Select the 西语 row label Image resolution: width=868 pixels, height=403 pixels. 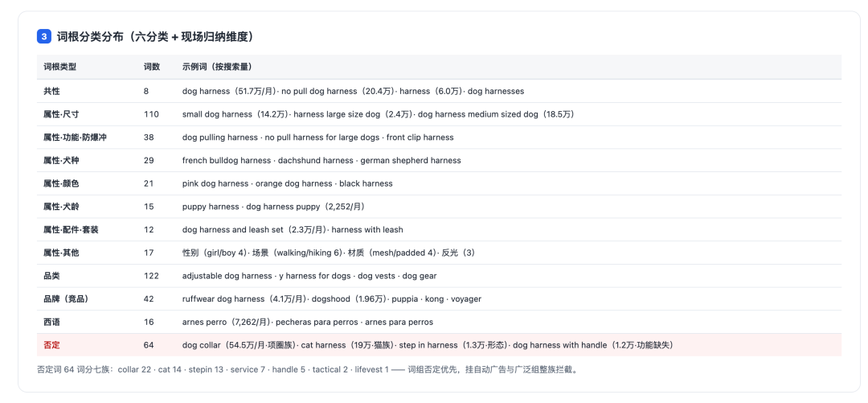(51, 322)
